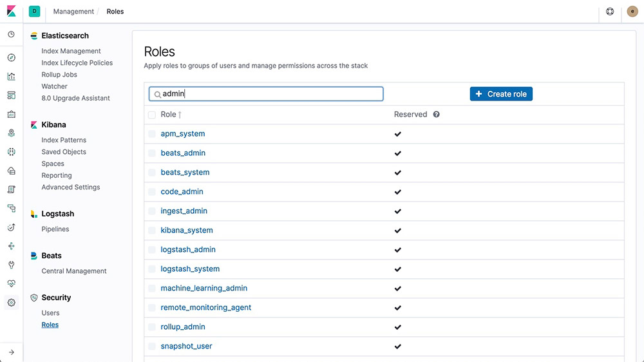Open Index Patterns menu item
The image size is (644, 362).
coord(64,140)
